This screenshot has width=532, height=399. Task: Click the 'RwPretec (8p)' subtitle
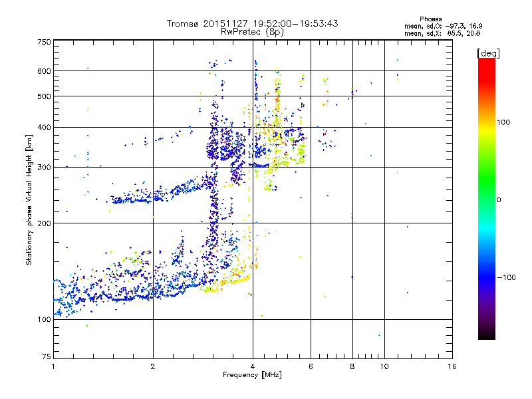click(252, 32)
